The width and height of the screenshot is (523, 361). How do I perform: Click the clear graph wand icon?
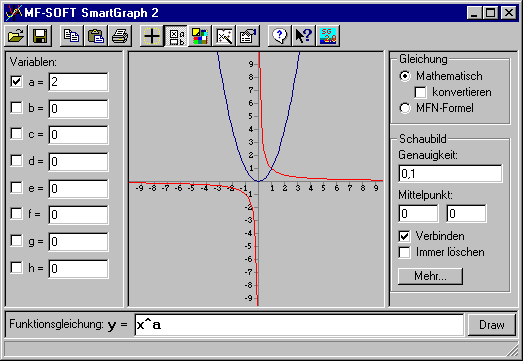pos(224,36)
